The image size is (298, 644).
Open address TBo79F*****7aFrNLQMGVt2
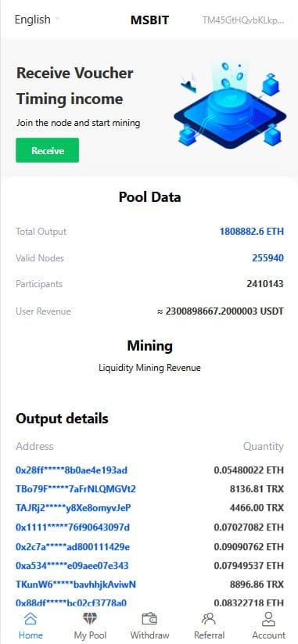coord(76,489)
